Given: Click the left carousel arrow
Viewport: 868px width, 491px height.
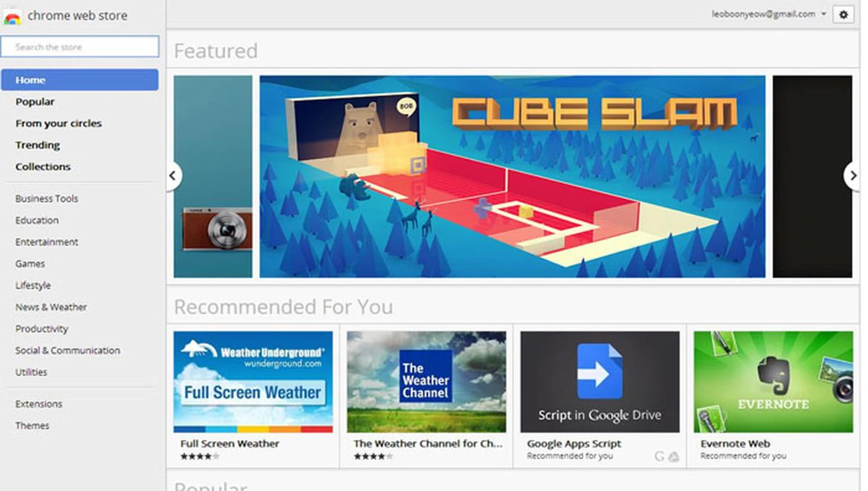Looking at the screenshot, I should [x=173, y=176].
